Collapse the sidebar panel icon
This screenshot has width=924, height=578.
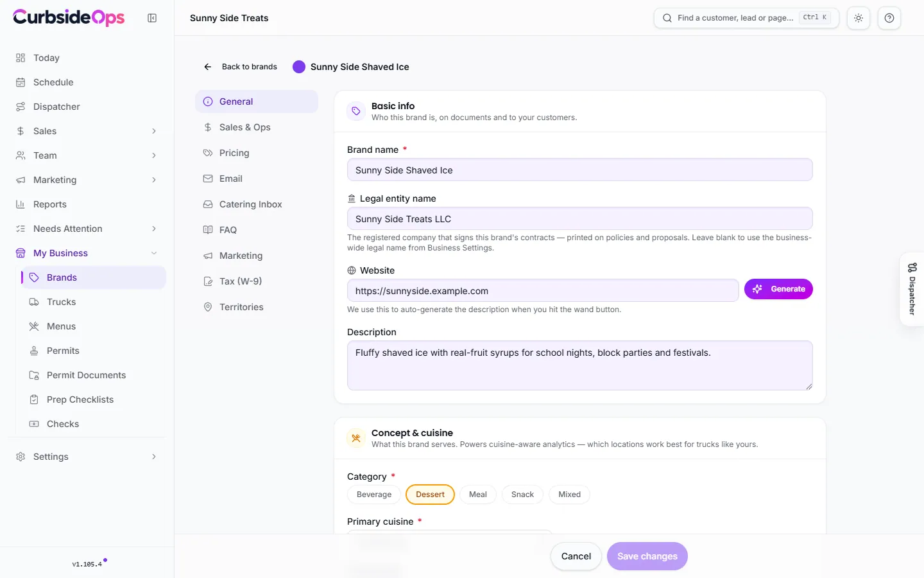152,18
